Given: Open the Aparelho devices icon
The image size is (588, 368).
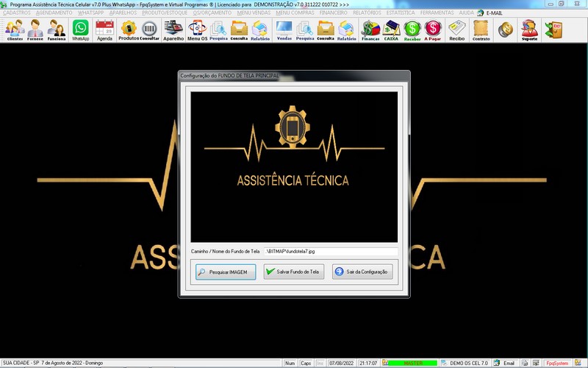Looking at the screenshot, I should tap(173, 30).
